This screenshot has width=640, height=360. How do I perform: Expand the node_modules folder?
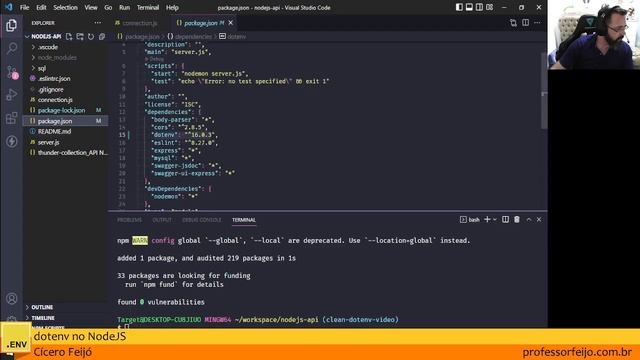(x=57, y=58)
